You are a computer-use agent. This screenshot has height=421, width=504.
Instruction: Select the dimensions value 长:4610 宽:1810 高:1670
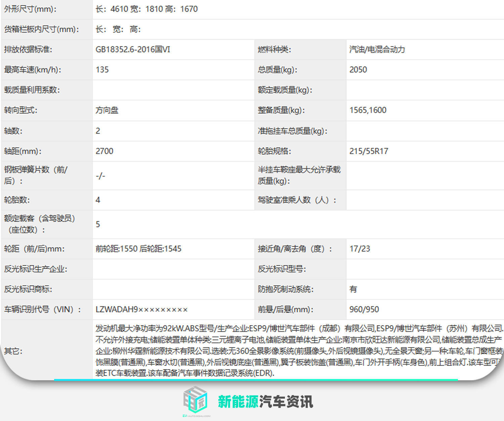coord(146,9)
